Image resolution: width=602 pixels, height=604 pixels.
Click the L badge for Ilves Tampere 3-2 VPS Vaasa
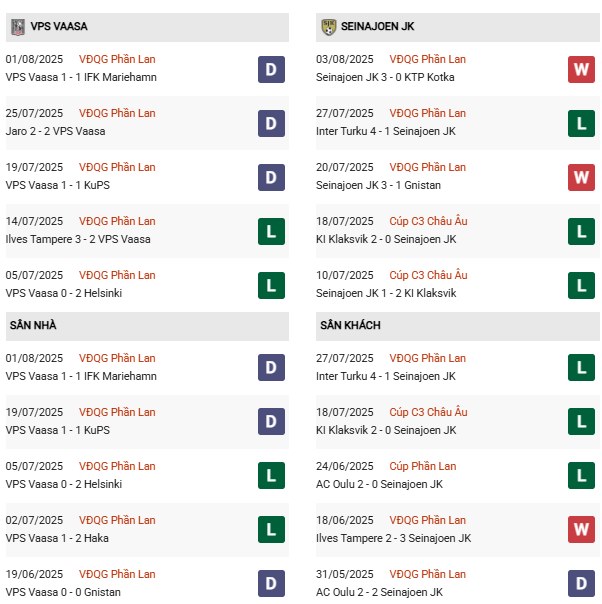(270, 231)
